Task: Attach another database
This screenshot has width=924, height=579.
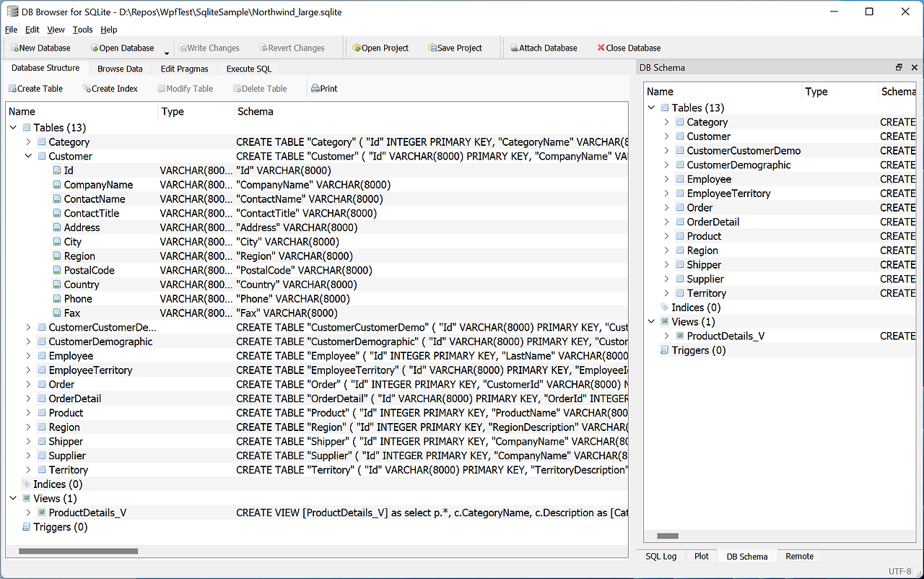Action: click(x=544, y=48)
